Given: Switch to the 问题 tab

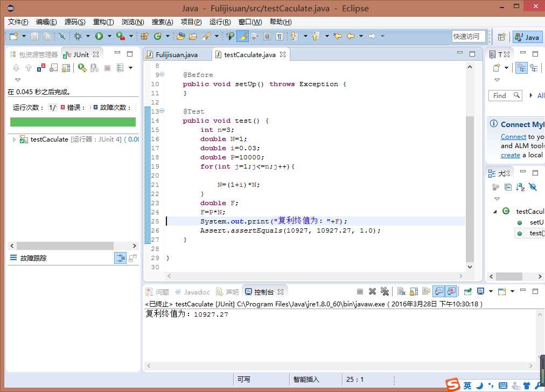Looking at the screenshot, I should [158, 292].
